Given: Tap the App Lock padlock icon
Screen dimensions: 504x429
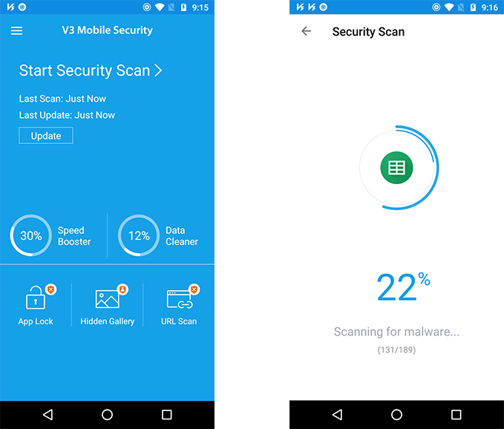Looking at the screenshot, I should 36,298.
